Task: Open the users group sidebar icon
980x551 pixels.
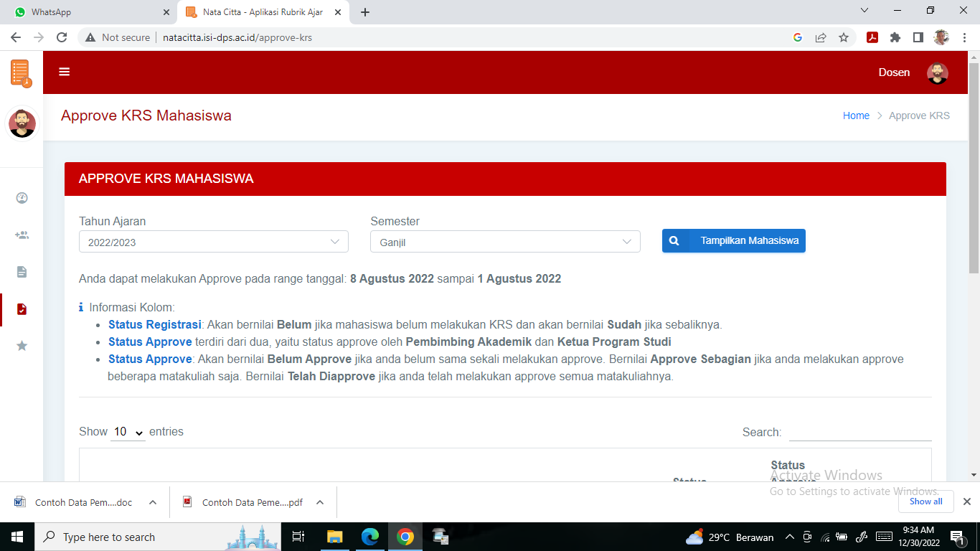Action: tap(22, 235)
